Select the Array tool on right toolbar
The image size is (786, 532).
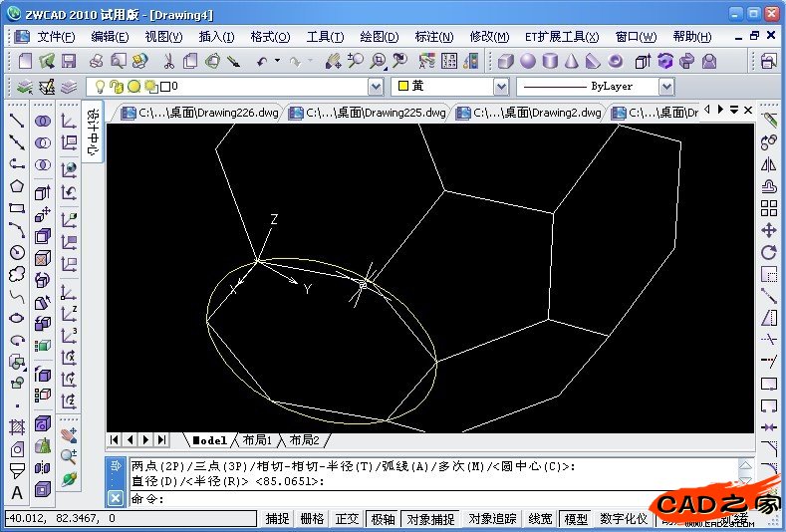769,208
